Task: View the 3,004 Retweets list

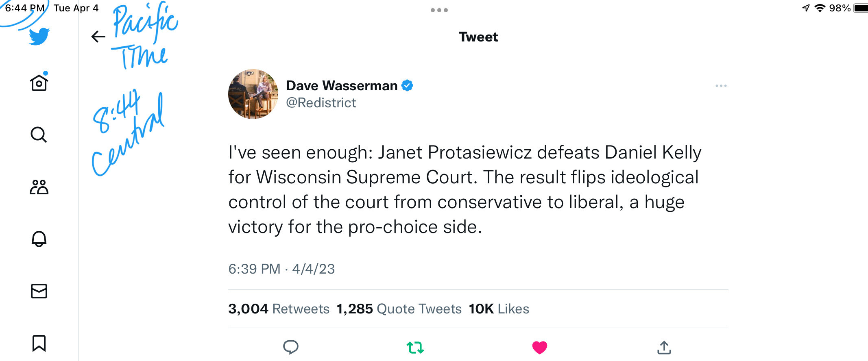Action: (x=279, y=309)
